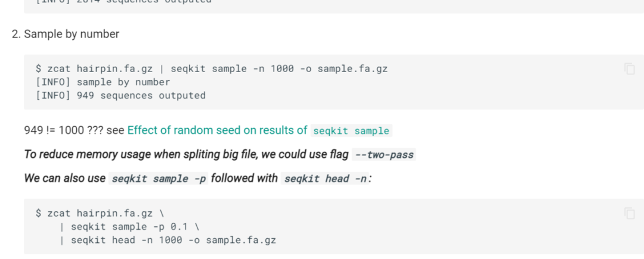Click the '[INFO] sample by number' output line
This screenshot has height=259, width=644.
point(103,82)
